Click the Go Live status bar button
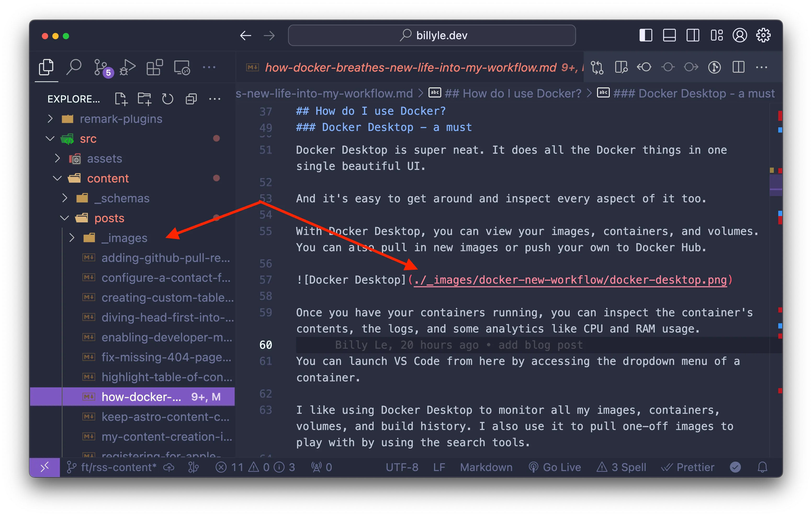 pyautogui.click(x=555, y=467)
